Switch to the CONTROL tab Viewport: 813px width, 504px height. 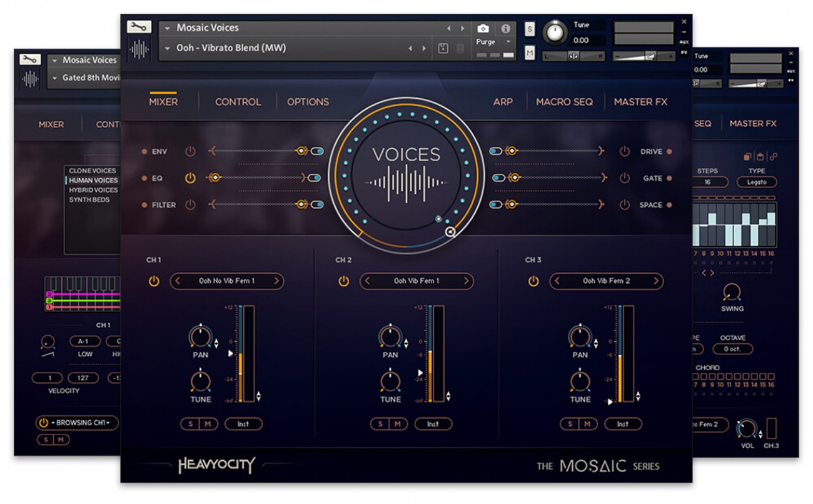(x=238, y=102)
